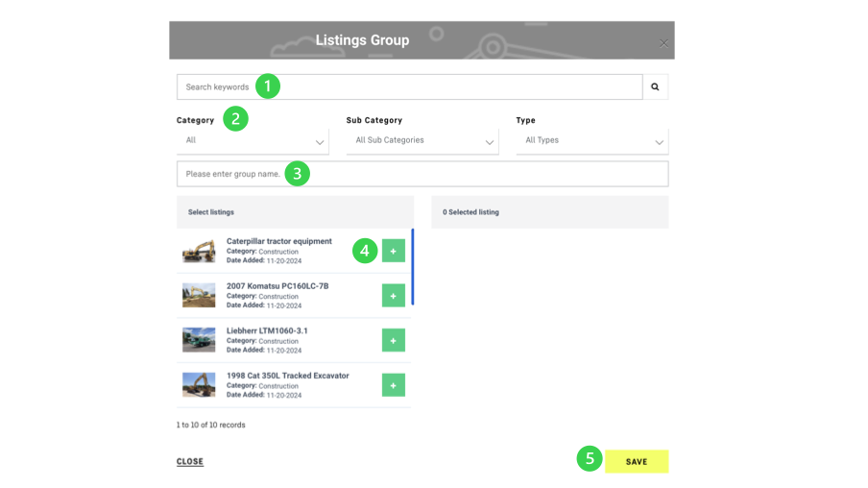868x488 pixels.
Task: Open the Category dropdown
Action: (252, 140)
